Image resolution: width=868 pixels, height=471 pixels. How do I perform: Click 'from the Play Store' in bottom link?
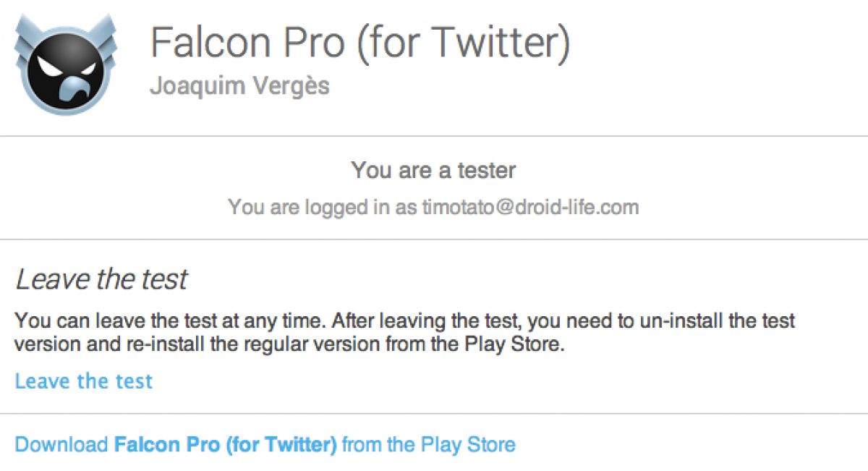[429, 444]
